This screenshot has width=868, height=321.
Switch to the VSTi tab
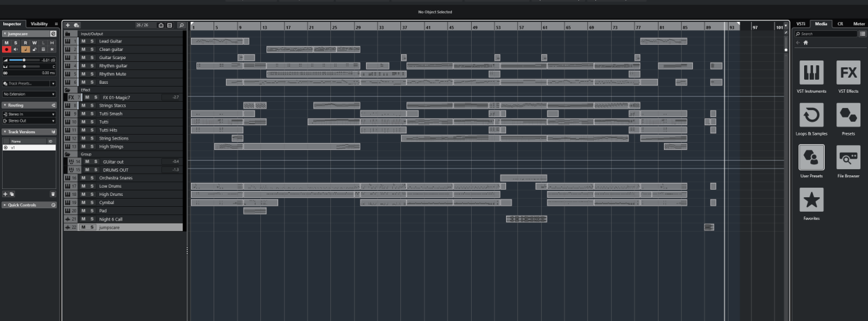point(801,24)
